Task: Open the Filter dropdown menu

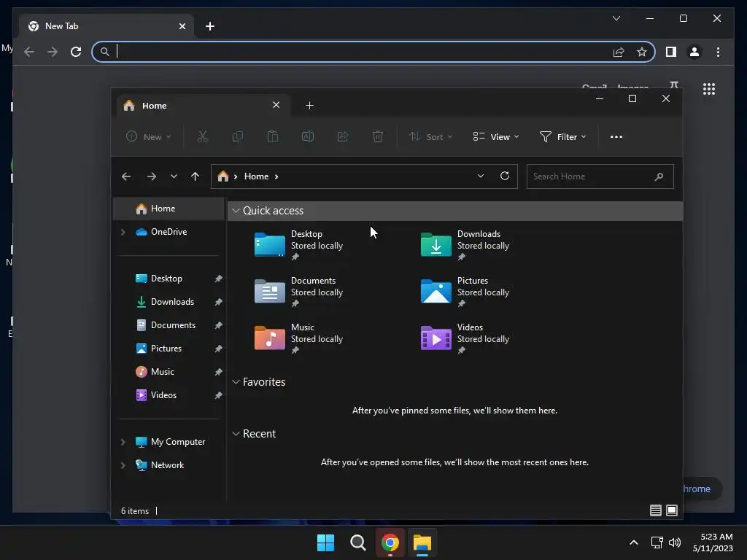Action: (562, 136)
